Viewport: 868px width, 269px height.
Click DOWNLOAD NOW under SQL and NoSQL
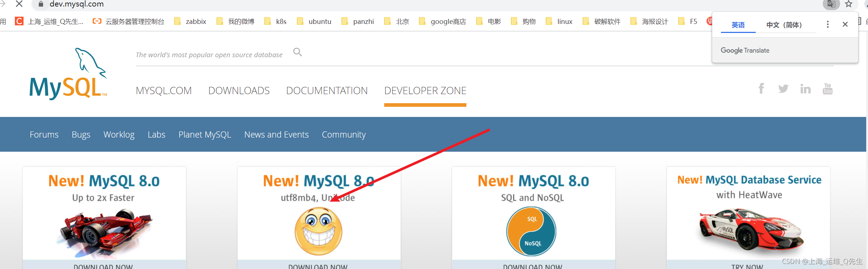point(532,266)
